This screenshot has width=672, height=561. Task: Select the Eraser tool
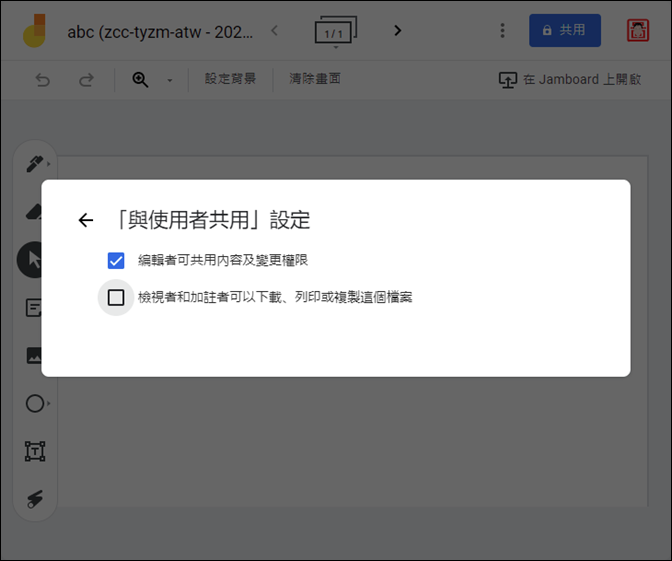point(34,212)
